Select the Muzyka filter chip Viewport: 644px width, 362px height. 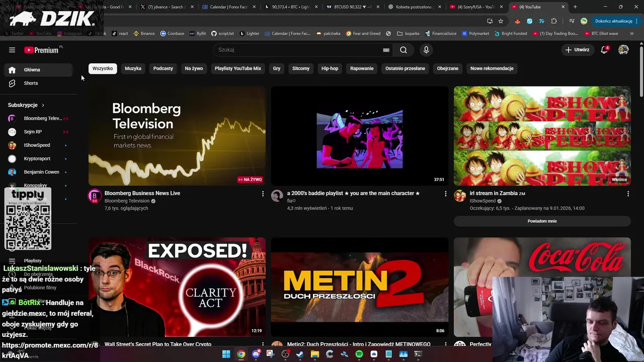point(133,68)
